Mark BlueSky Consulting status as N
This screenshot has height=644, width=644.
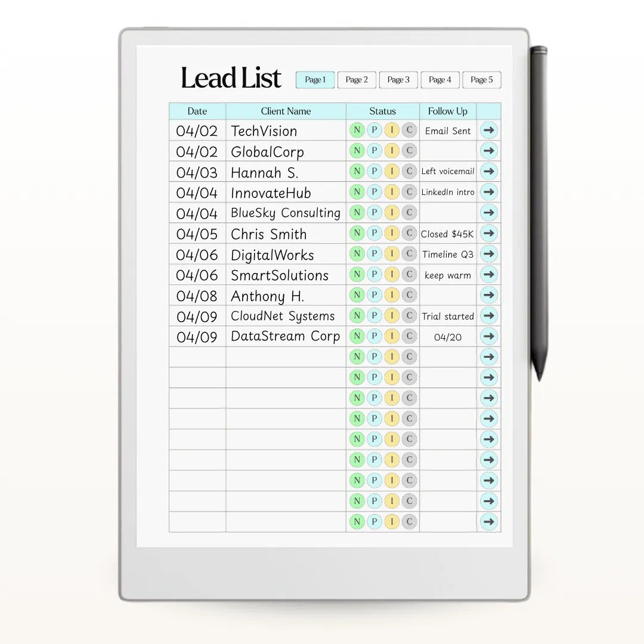tap(357, 212)
